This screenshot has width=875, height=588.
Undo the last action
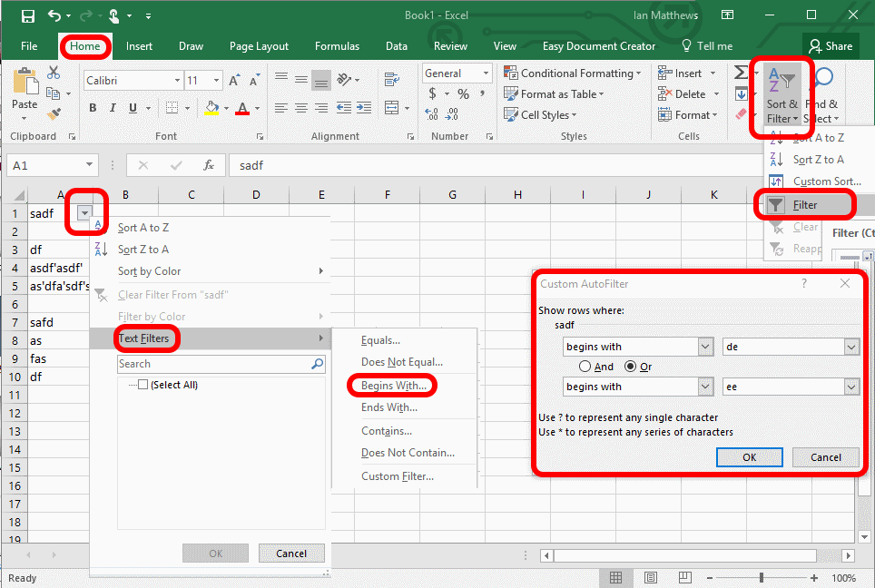coord(54,15)
